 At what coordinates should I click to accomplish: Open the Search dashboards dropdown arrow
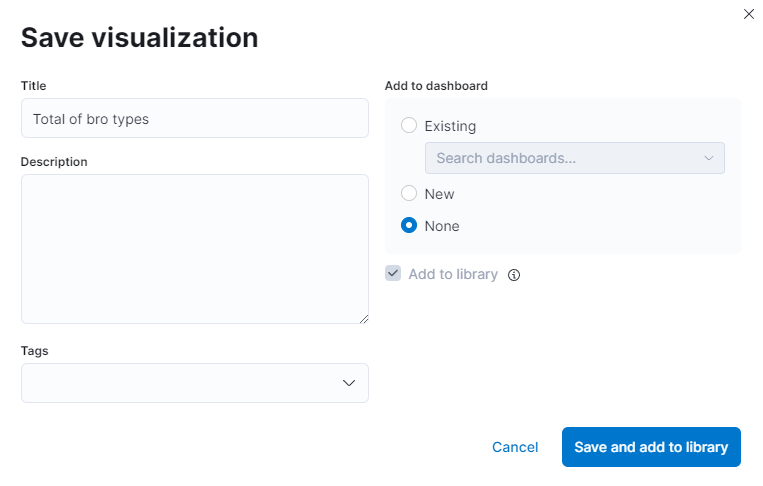click(x=709, y=158)
